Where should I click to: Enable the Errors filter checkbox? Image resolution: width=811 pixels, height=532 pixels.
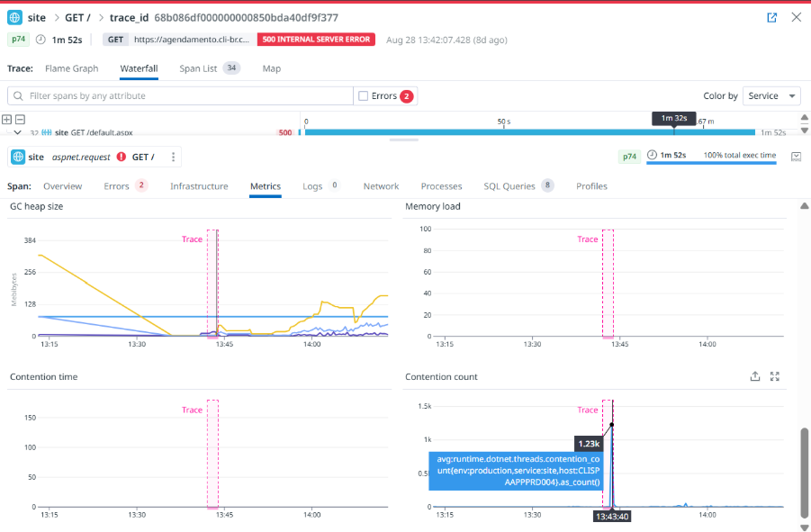(x=363, y=96)
